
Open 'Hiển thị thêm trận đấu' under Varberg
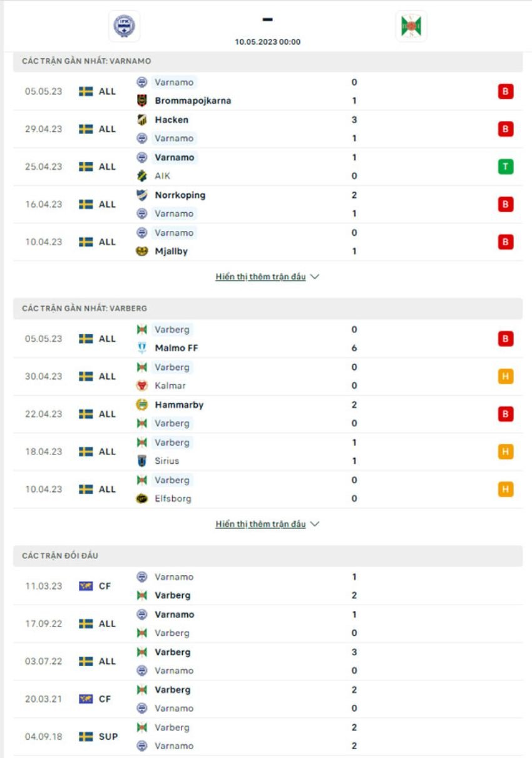[261, 524]
